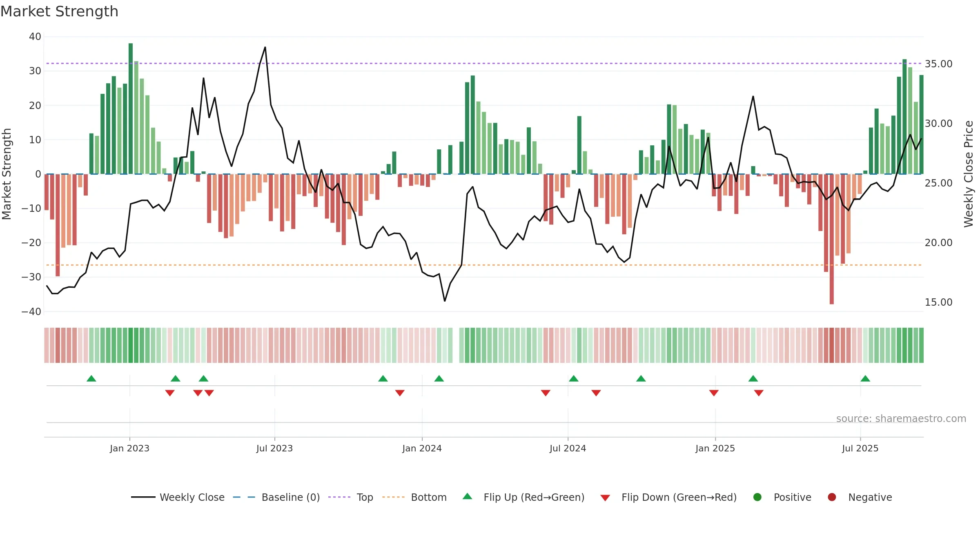Image resolution: width=980 pixels, height=551 pixels.
Task: Select the orange dotted Bottom legend entry
Action: pyautogui.click(x=414, y=497)
